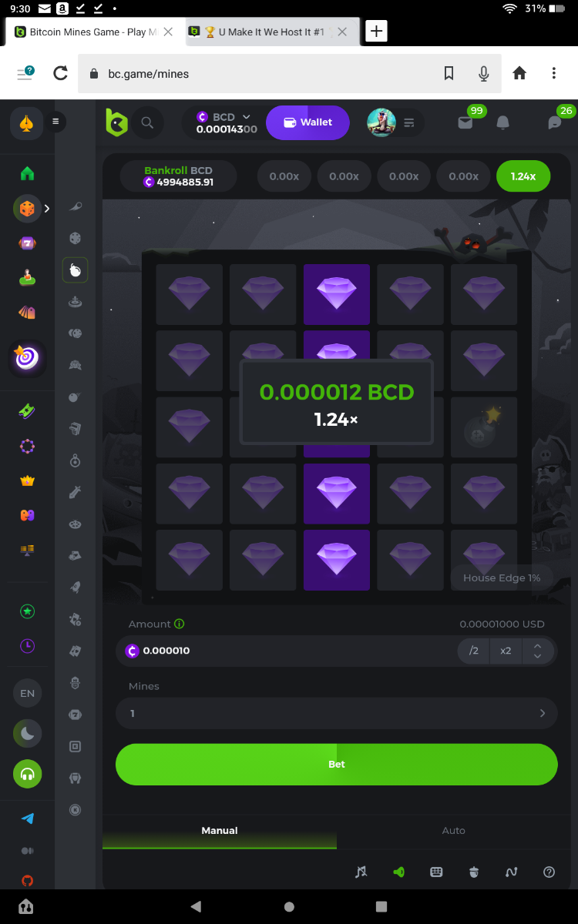Open the mail inbox with 99 badge

[465, 122]
